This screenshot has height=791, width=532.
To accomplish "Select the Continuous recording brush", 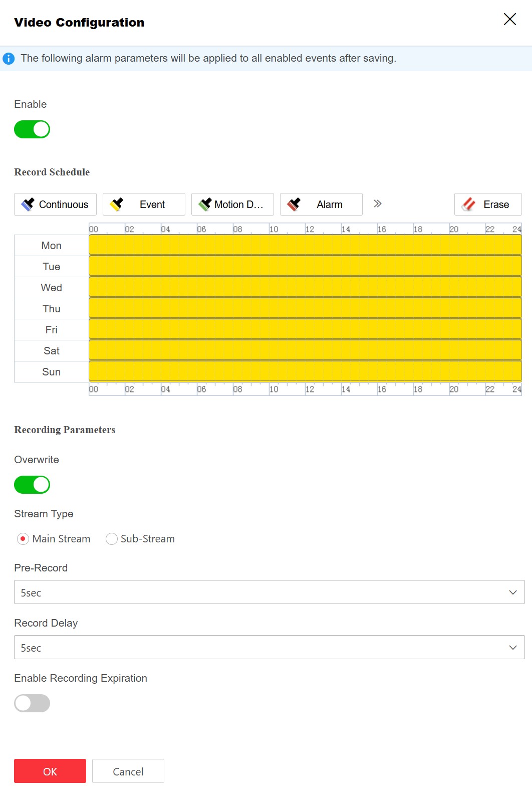I will point(55,205).
